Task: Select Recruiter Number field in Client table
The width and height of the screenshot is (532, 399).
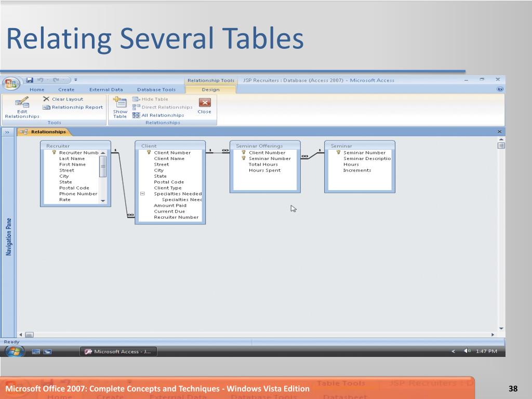Action: [x=176, y=217]
